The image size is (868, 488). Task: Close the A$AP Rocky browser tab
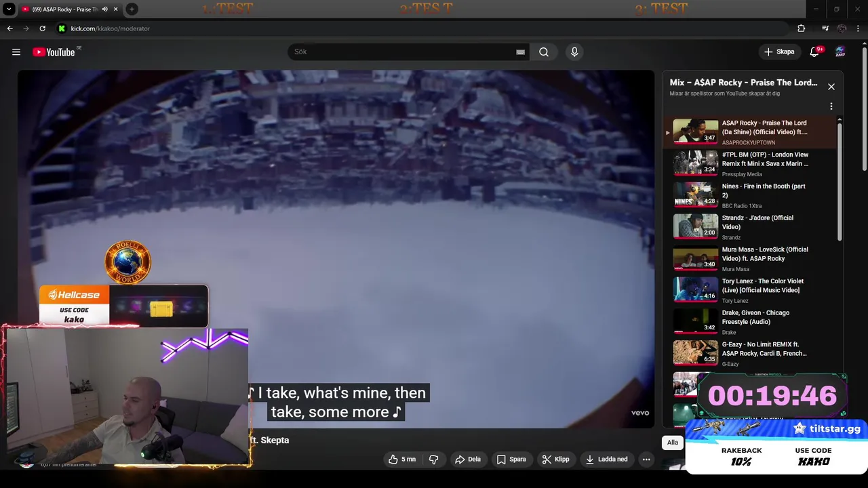[116, 9]
